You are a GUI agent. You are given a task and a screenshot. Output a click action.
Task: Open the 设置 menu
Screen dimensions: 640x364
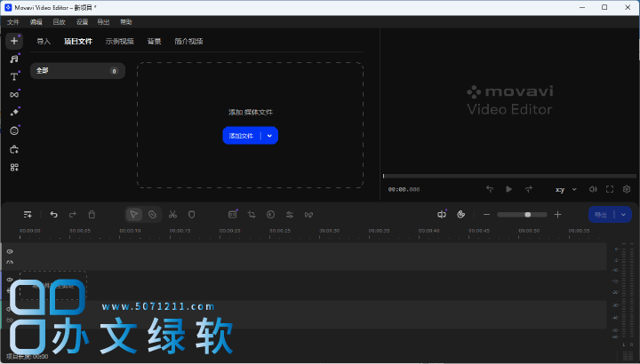[x=82, y=22]
